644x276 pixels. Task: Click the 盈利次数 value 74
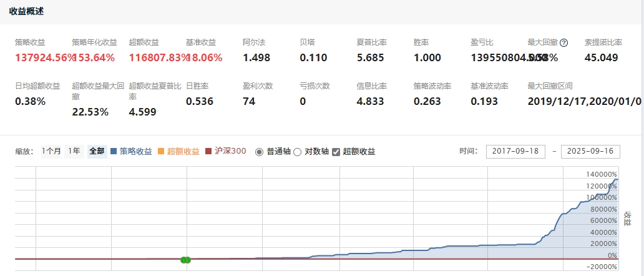point(249,101)
